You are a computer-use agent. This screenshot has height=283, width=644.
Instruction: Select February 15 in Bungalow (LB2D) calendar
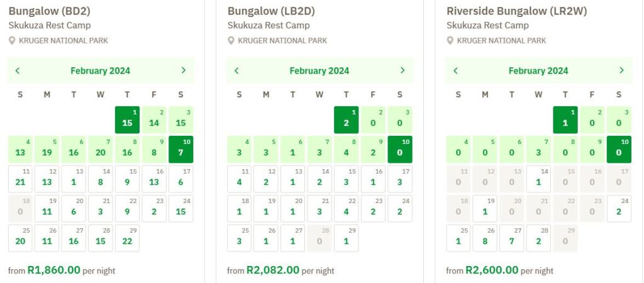pyautogui.click(x=347, y=179)
